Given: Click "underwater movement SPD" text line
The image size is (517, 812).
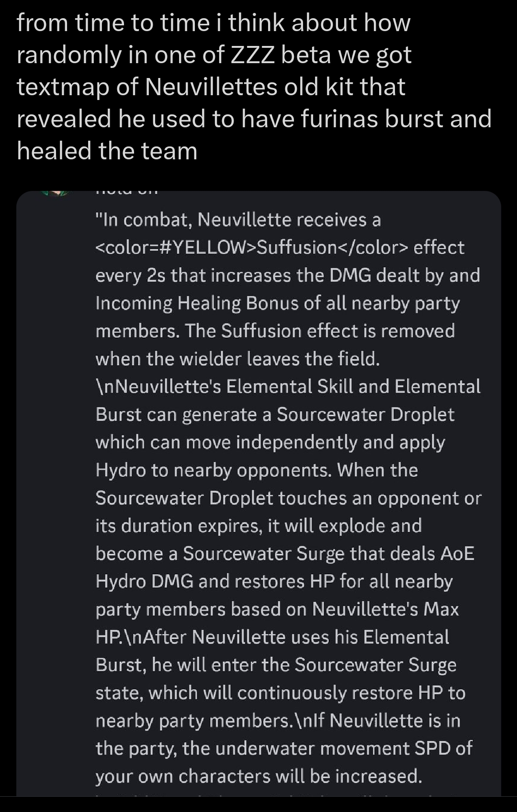Looking at the screenshot, I should (284, 748).
